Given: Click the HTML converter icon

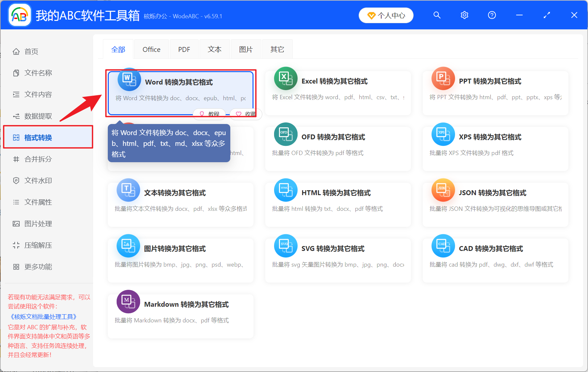Looking at the screenshot, I should point(286,190).
